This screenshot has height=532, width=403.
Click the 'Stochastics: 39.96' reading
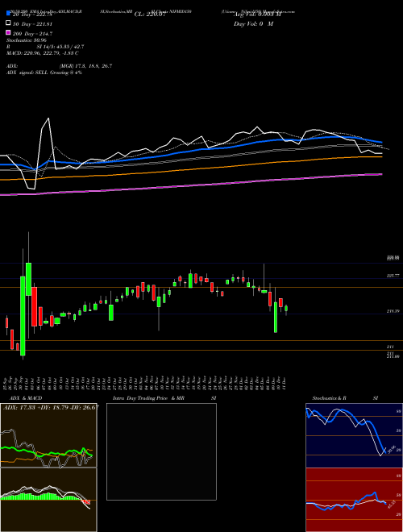click(26, 40)
